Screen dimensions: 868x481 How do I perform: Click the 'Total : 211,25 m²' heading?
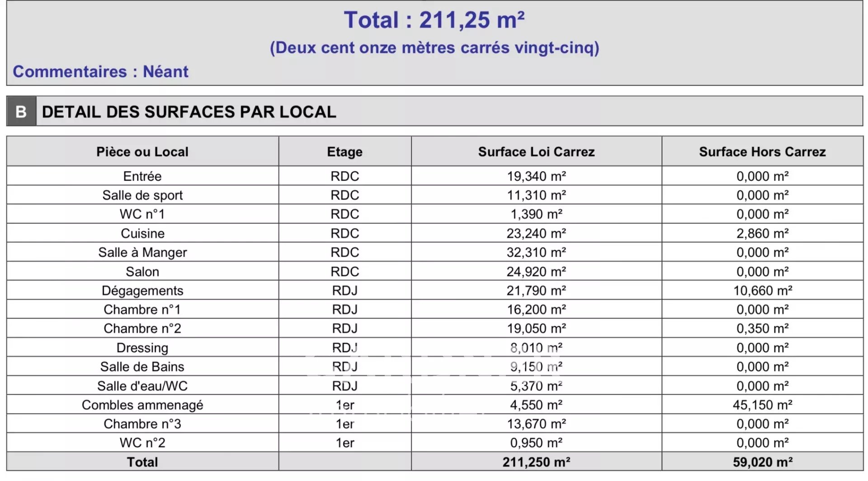point(434,20)
